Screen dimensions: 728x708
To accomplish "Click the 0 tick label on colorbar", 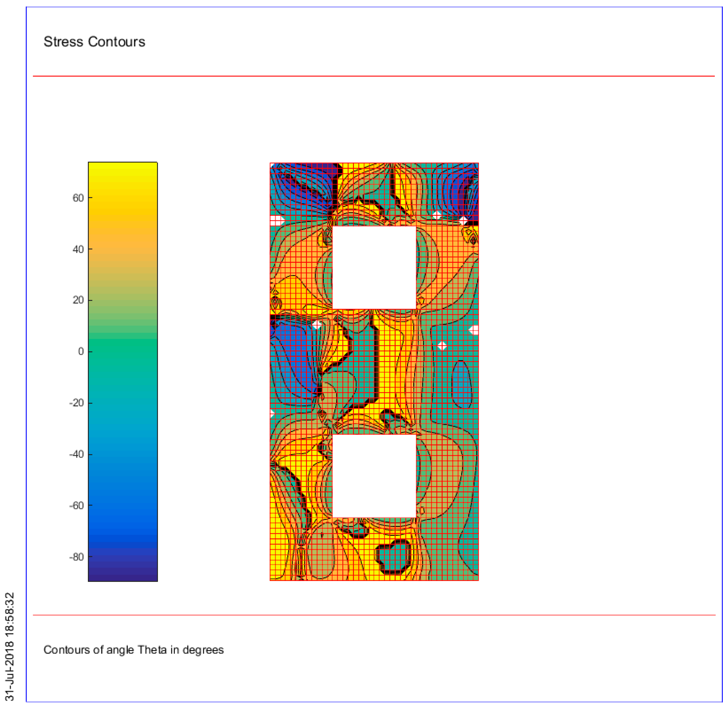I will click(x=81, y=351).
